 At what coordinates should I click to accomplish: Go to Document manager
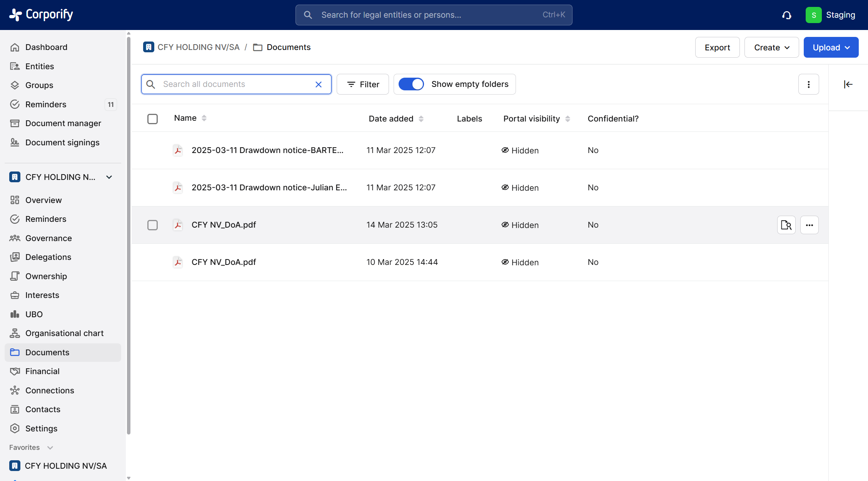click(x=63, y=123)
